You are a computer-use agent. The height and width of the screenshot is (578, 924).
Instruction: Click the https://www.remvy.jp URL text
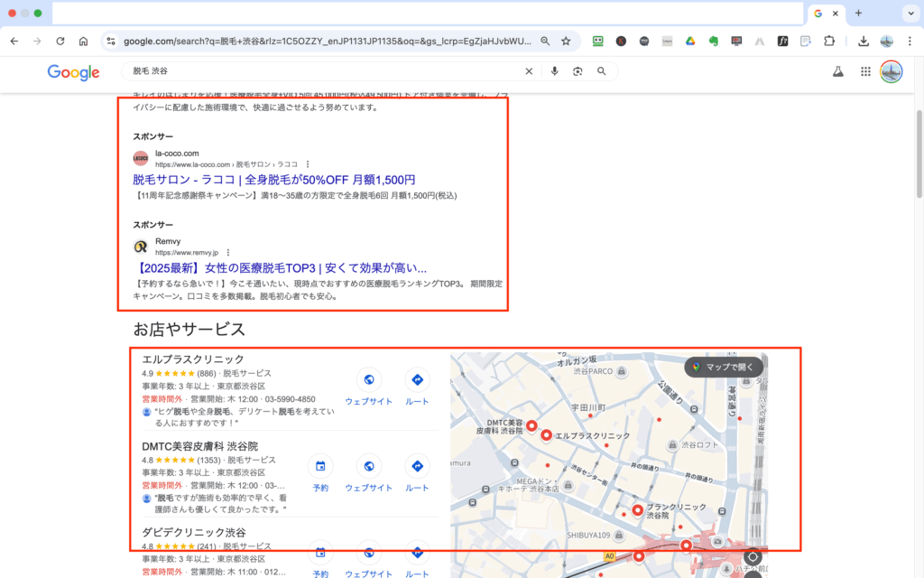(187, 253)
